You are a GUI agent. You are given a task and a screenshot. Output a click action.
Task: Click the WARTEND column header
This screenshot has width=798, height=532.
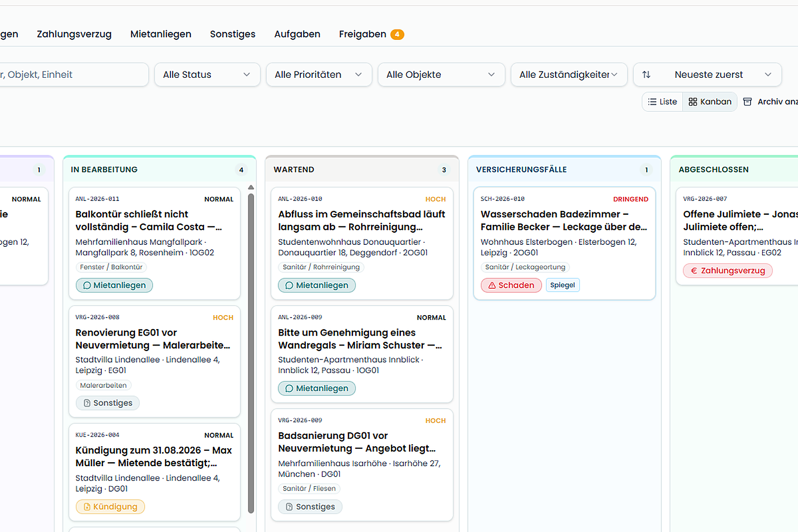(x=294, y=170)
